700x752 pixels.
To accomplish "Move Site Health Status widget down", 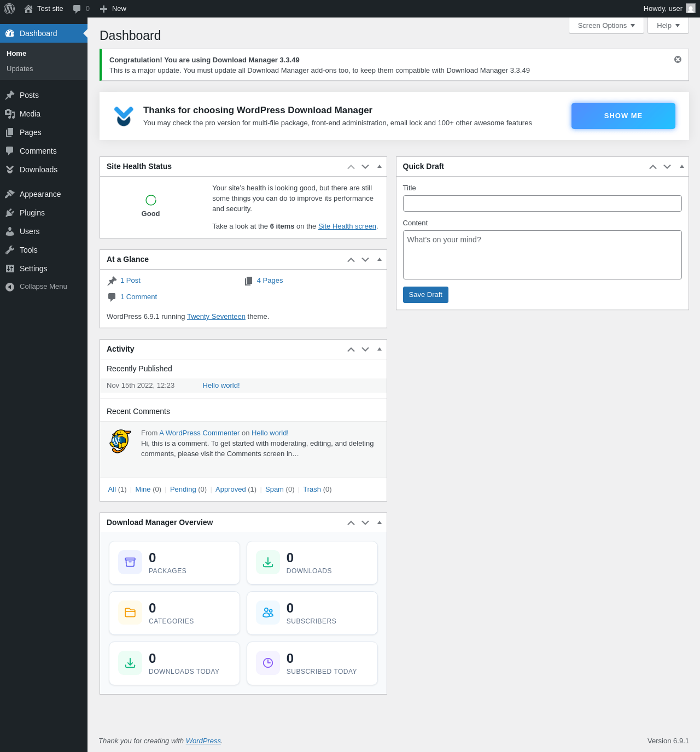I will [x=365, y=167].
